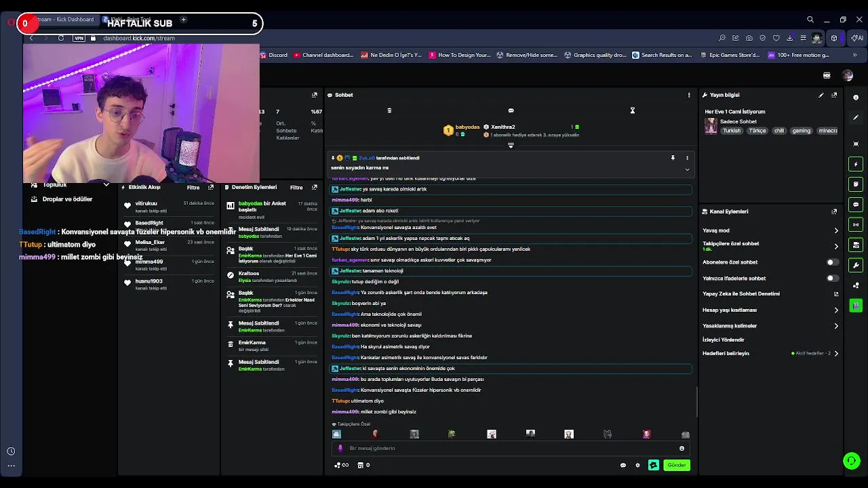
Task: Pop out the Etkinlik Akışı panel
Action: coord(211,187)
